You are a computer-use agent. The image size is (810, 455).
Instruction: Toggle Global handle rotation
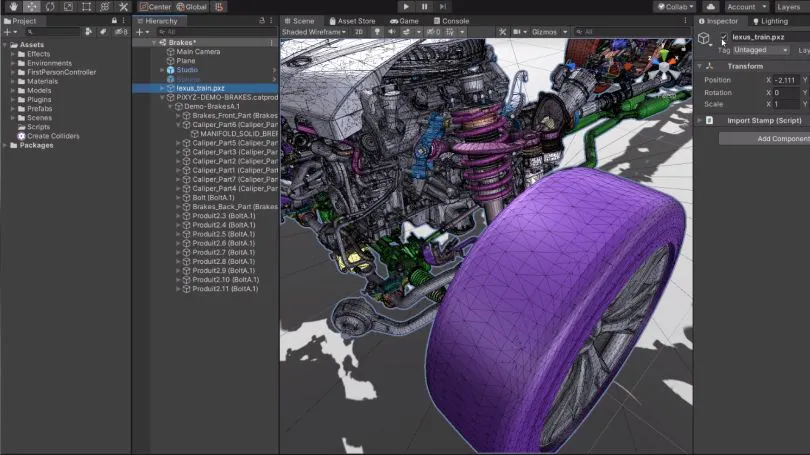tap(192, 7)
